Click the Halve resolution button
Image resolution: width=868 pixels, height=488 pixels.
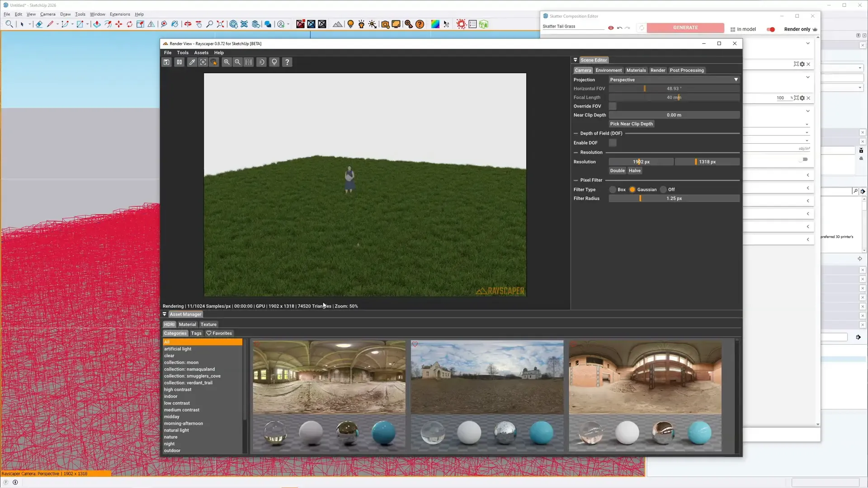[x=635, y=171]
